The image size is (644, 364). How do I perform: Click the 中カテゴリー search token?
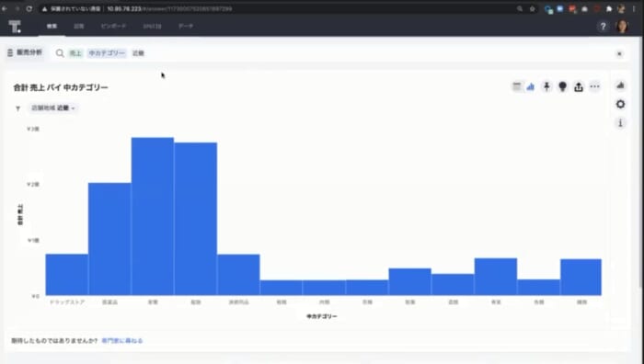(107, 53)
